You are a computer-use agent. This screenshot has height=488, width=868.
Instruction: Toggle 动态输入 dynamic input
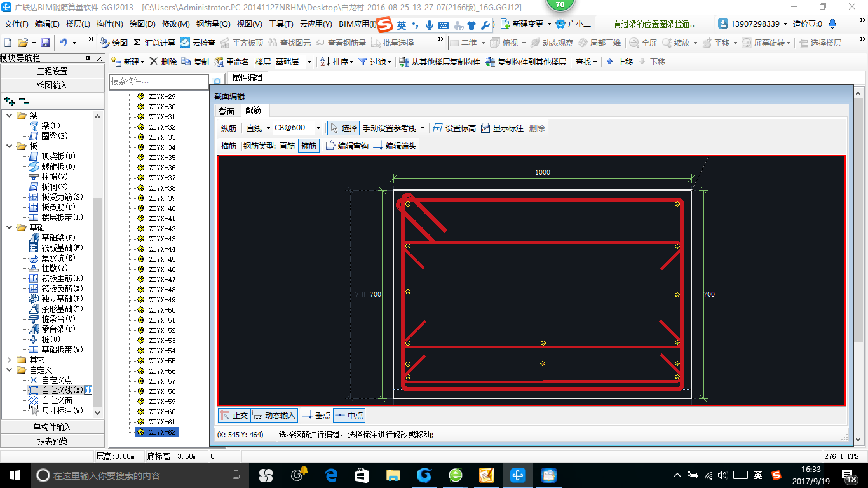[274, 415]
